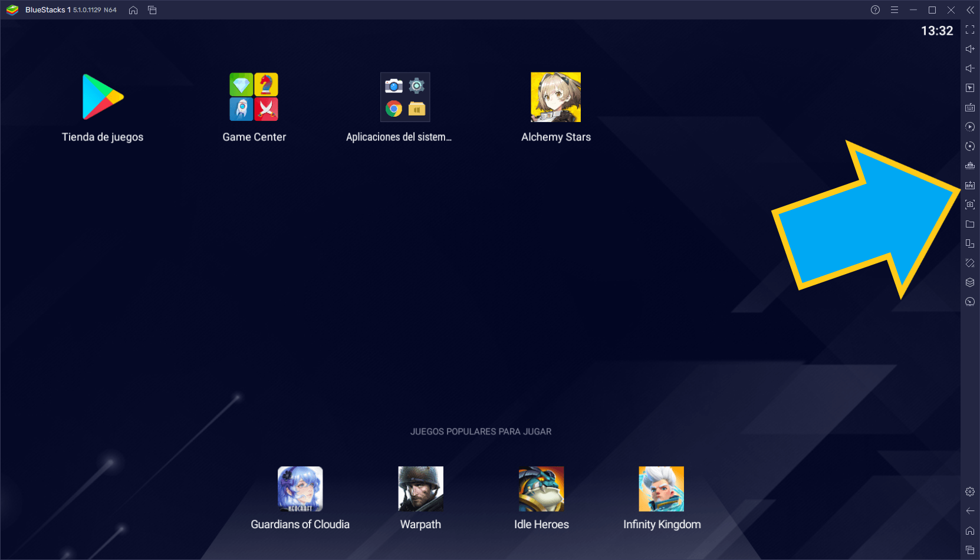Open the keyboard game controls icon
The image size is (980, 560).
[x=970, y=107]
